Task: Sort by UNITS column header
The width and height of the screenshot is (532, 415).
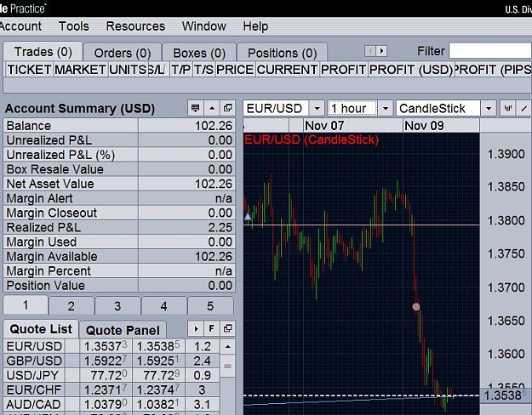Action: pyautogui.click(x=128, y=70)
